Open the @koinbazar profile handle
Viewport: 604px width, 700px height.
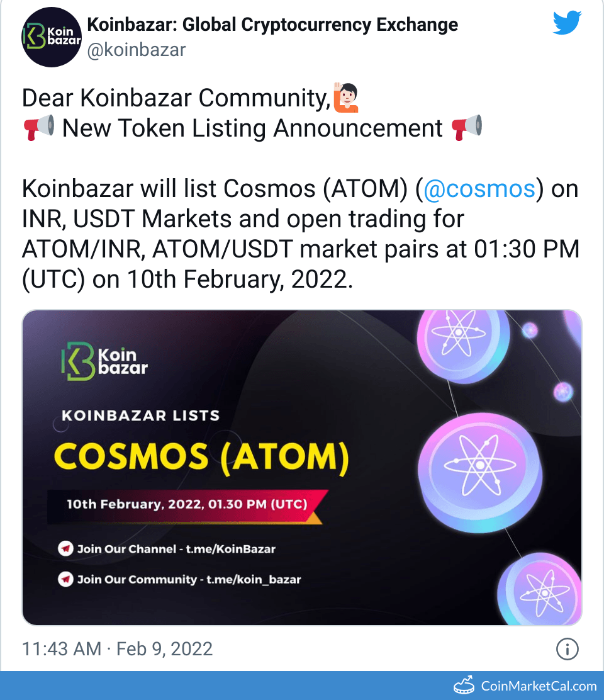[135, 50]
